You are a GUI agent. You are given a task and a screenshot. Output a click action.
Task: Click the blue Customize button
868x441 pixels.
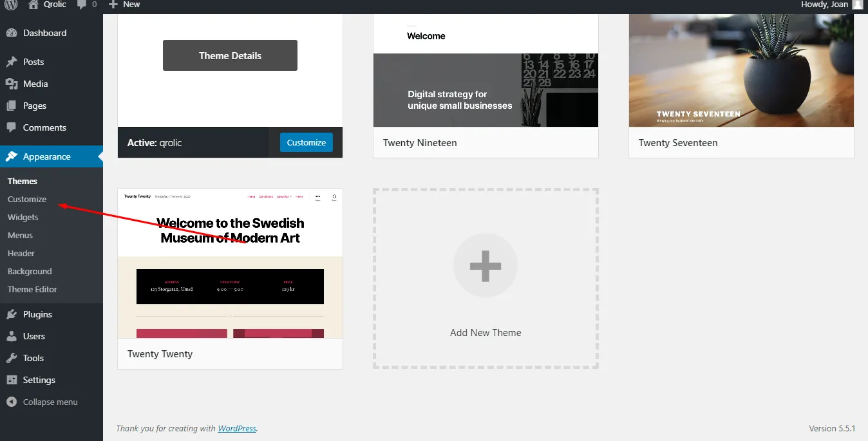pyautogui.click(x=306, y=142)
